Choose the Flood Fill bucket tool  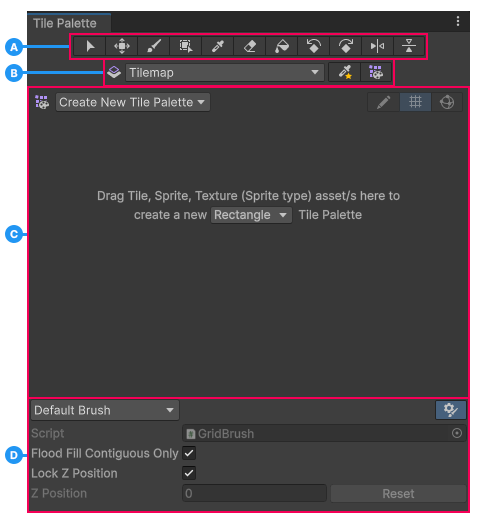pyautogui.click(x=282, y=46)
